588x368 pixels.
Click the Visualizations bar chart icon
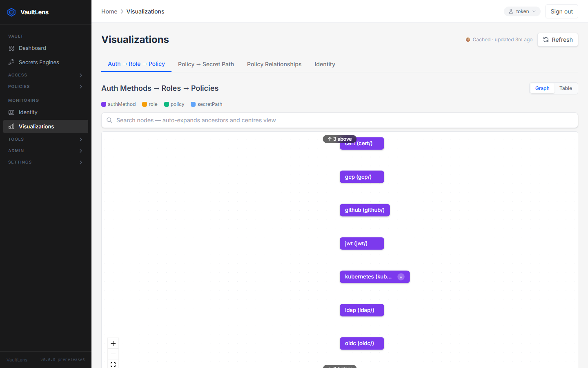11,126
